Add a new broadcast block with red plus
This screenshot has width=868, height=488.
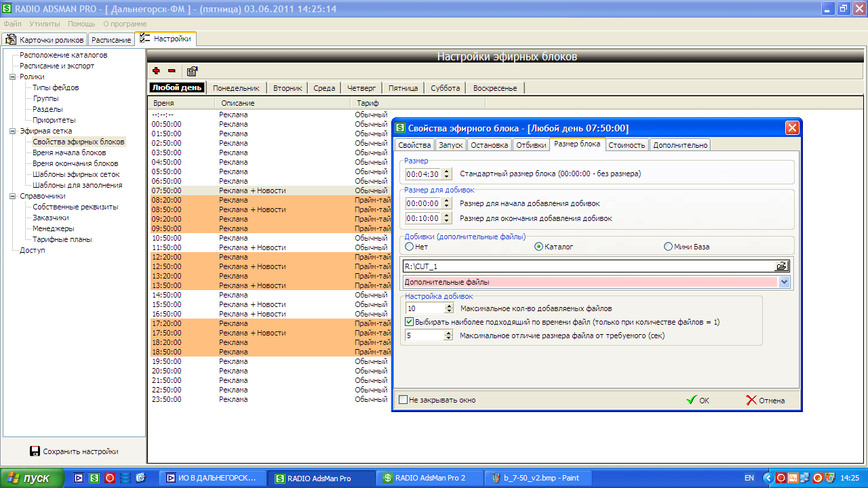[156, 70]
